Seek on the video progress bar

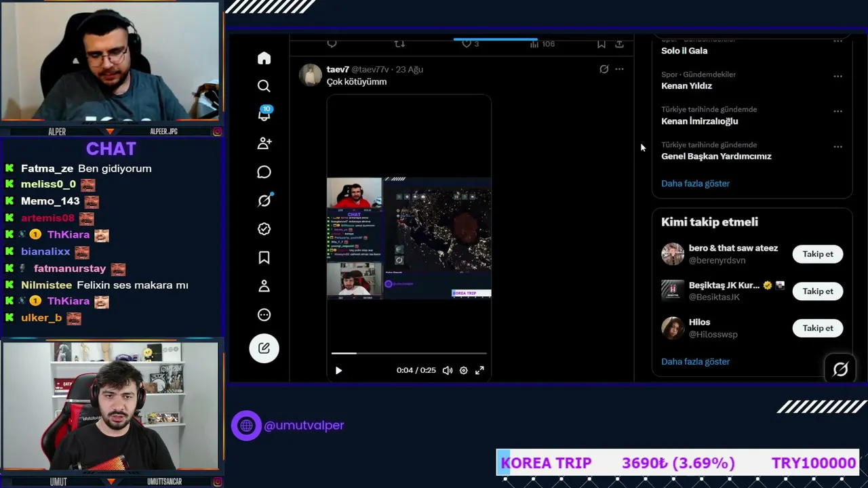409,353
